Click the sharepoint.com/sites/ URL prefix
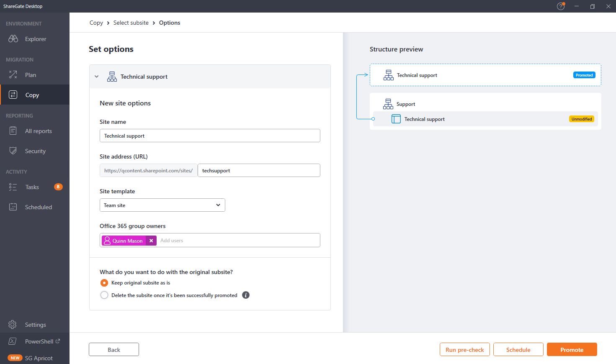 pos(148,170)
